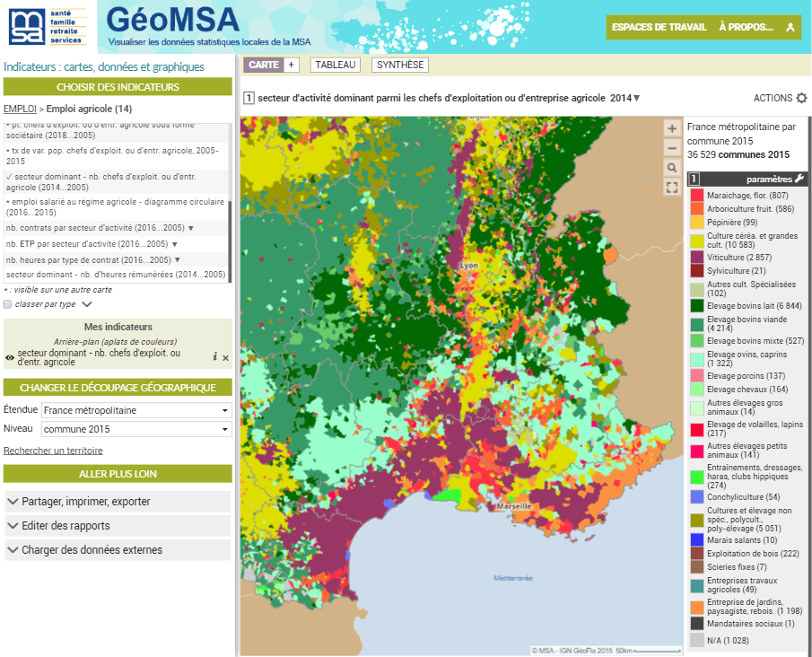Expand nb. ETP par secteur d'activité

[175, 244]
